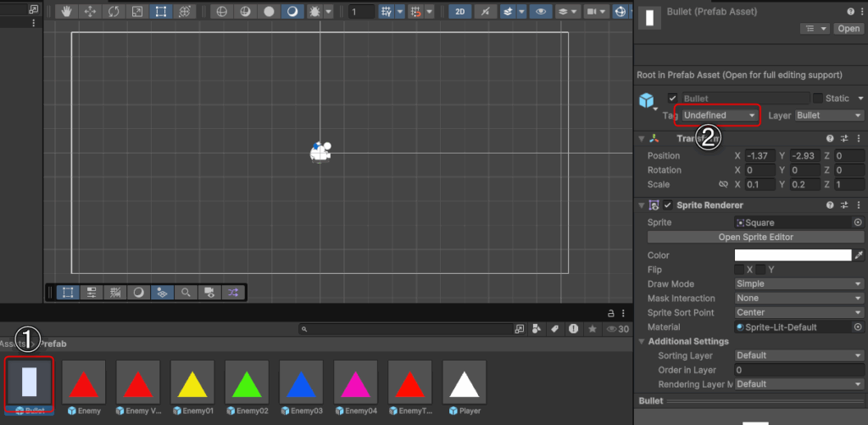Open search in separate window icon

click(x=520, y=329)
